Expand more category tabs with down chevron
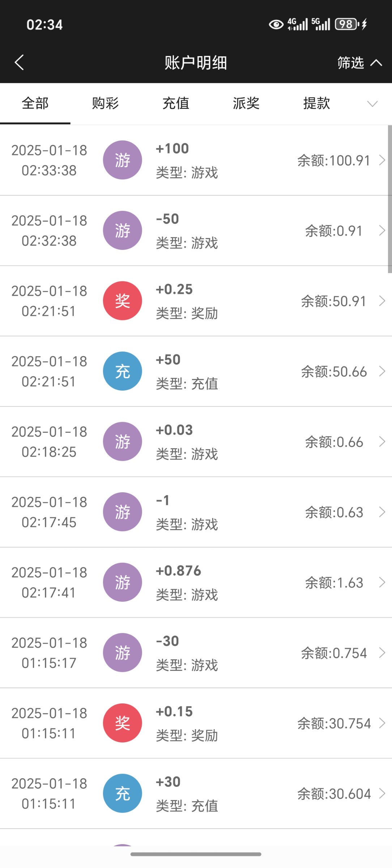Screen dimensions: 392x868 click(x=372, y=104)
